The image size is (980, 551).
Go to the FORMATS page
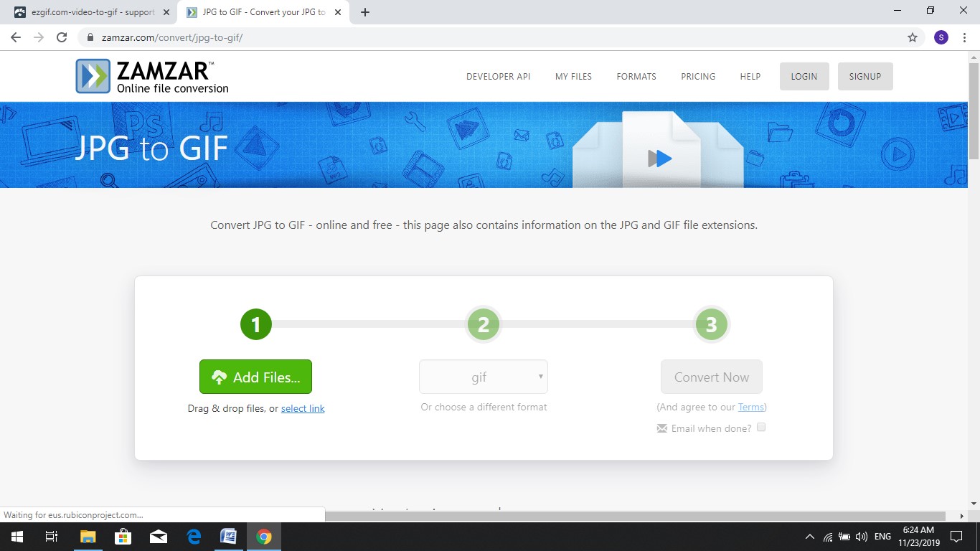[636, 77]
